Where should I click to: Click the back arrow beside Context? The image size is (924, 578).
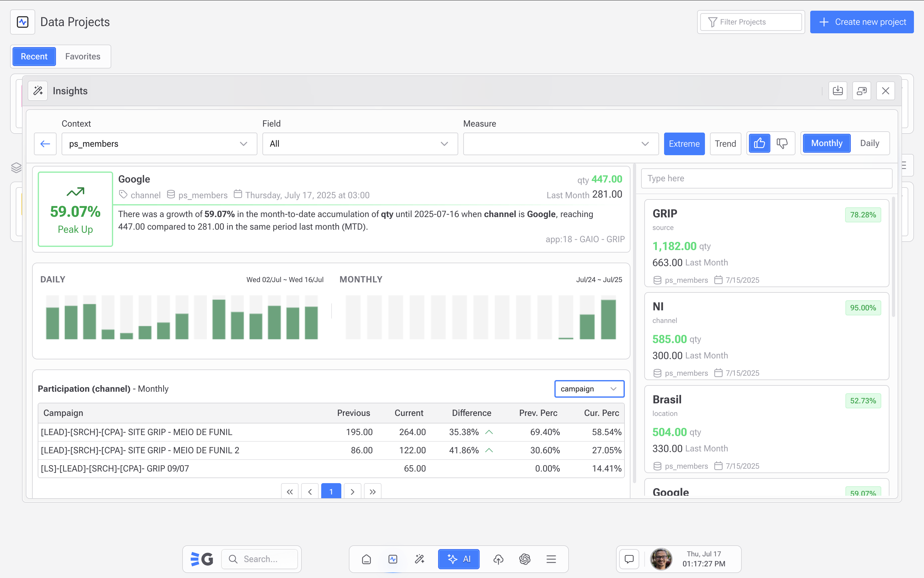coord(45,144)
